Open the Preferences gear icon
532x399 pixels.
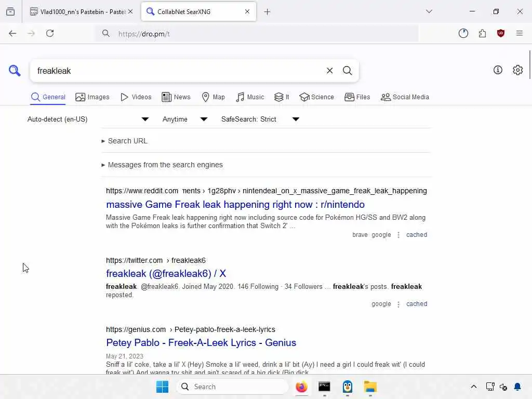517,70
